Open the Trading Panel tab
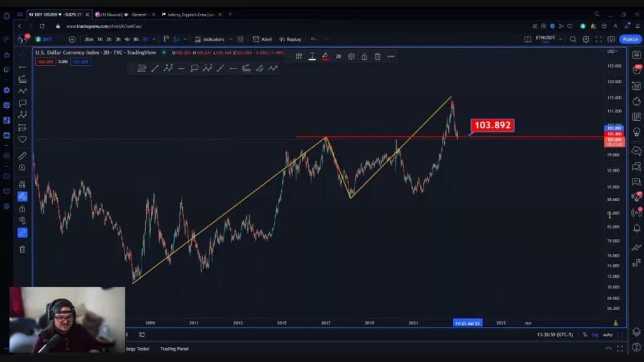 (x=174, y=348)
